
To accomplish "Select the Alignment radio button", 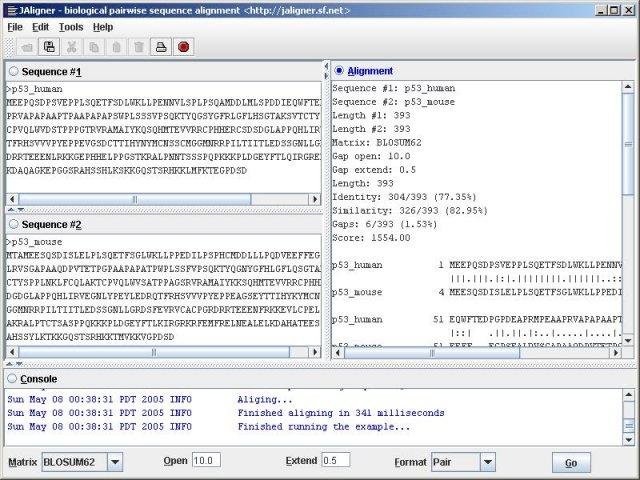I will (339, 71).
